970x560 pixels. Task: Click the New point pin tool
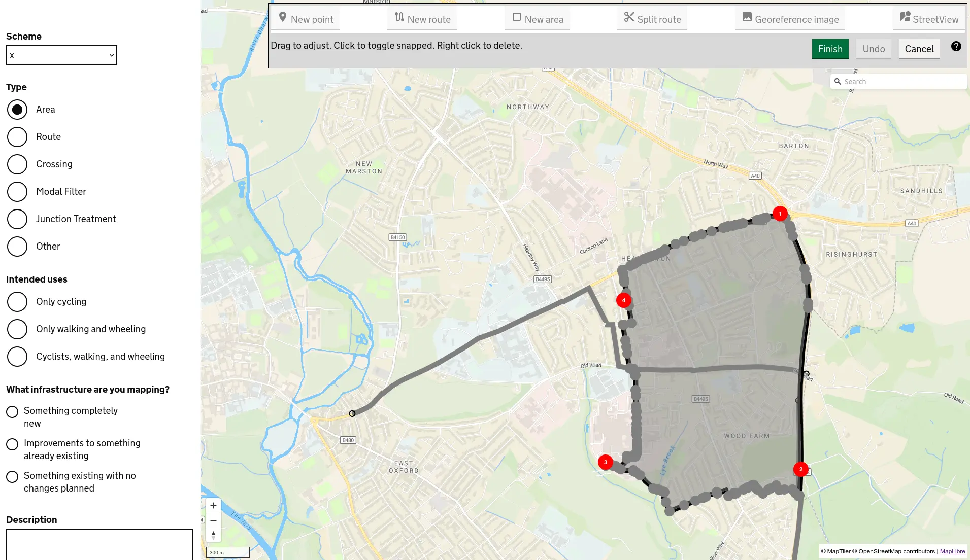point(306,19)
